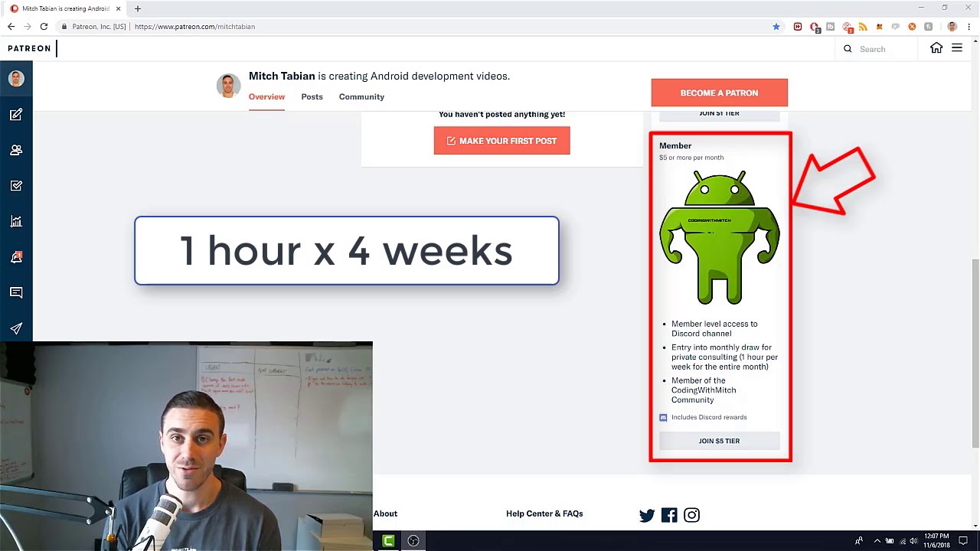Click the Android robot tier image

[x=720, y=237]
